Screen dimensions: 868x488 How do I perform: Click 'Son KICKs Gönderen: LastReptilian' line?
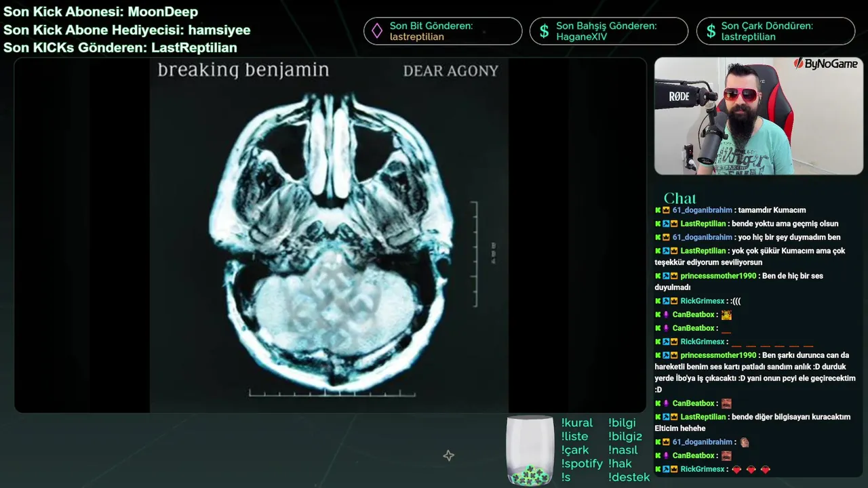(x=120, y=48)
